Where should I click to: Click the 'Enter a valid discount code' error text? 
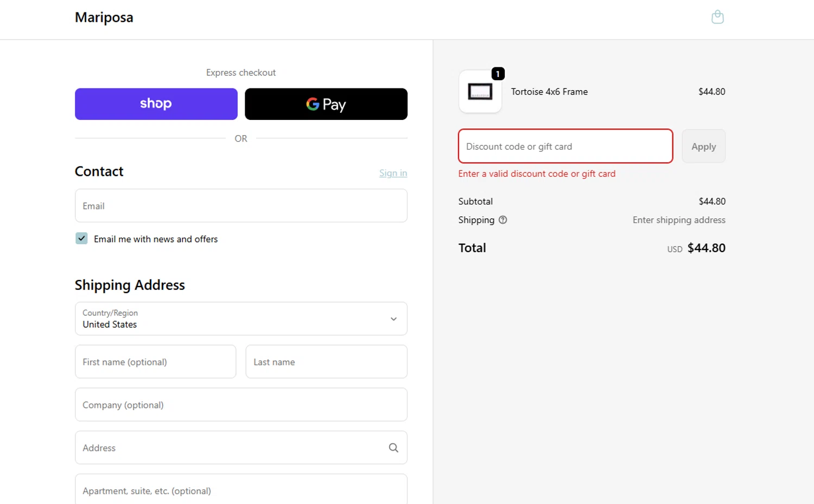(537, 174)
